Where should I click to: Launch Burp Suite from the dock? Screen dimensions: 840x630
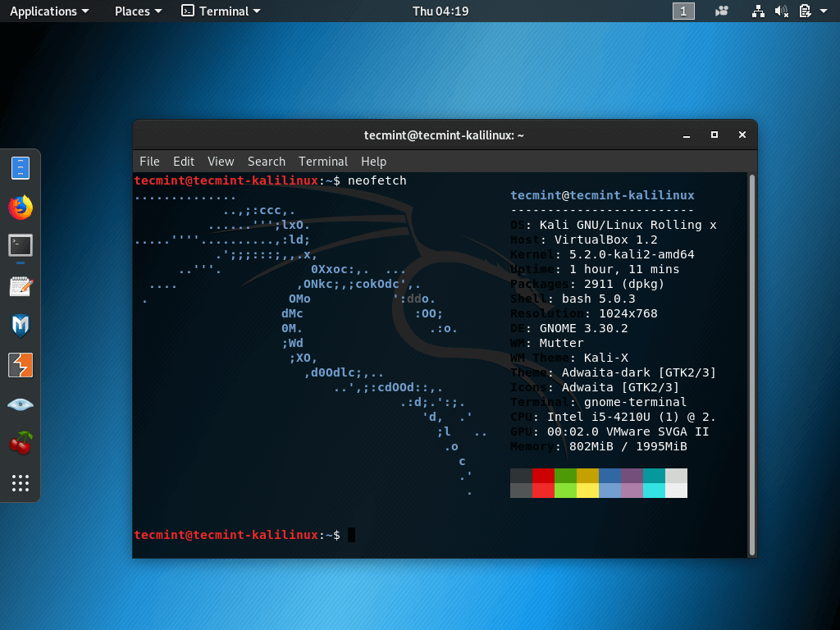(x=20, y=365)
